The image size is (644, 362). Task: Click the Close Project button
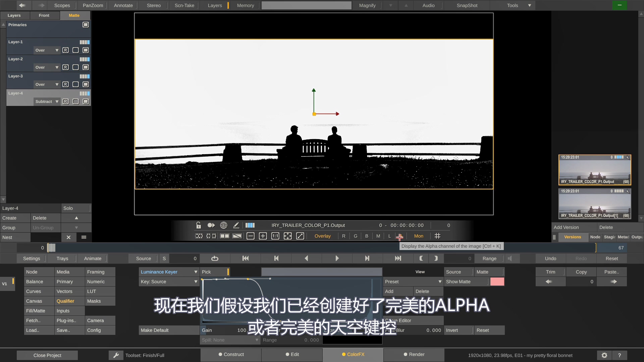click(x=47, y=355)
